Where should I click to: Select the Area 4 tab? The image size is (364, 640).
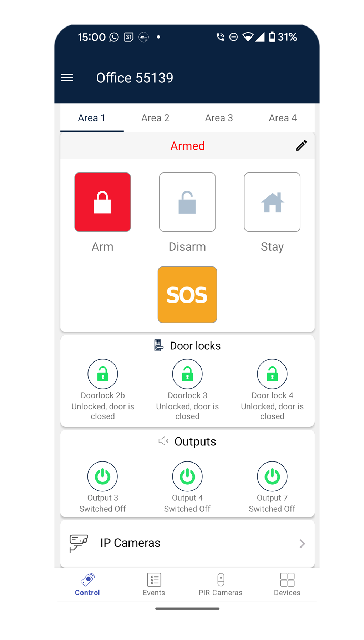283,118
